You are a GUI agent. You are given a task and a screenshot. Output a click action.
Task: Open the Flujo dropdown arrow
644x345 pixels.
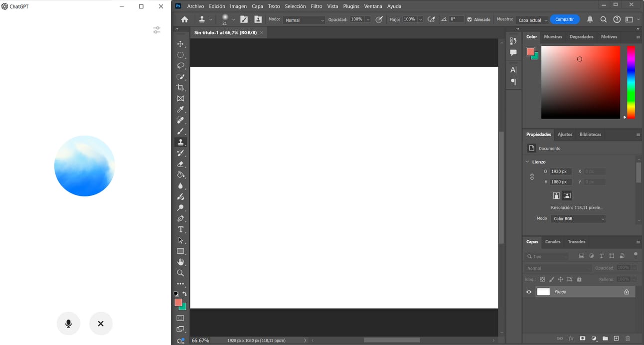(421, 19)
